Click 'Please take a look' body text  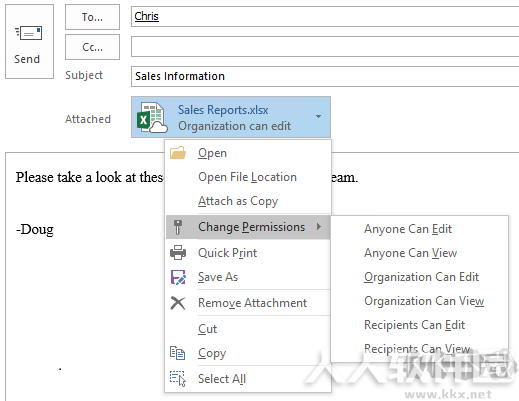[x=69, y=177]
